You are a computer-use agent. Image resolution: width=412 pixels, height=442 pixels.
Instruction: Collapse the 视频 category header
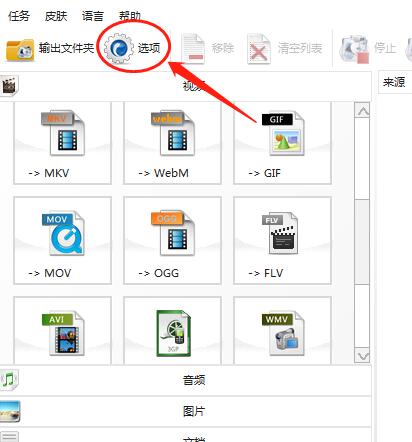point(185,86)
